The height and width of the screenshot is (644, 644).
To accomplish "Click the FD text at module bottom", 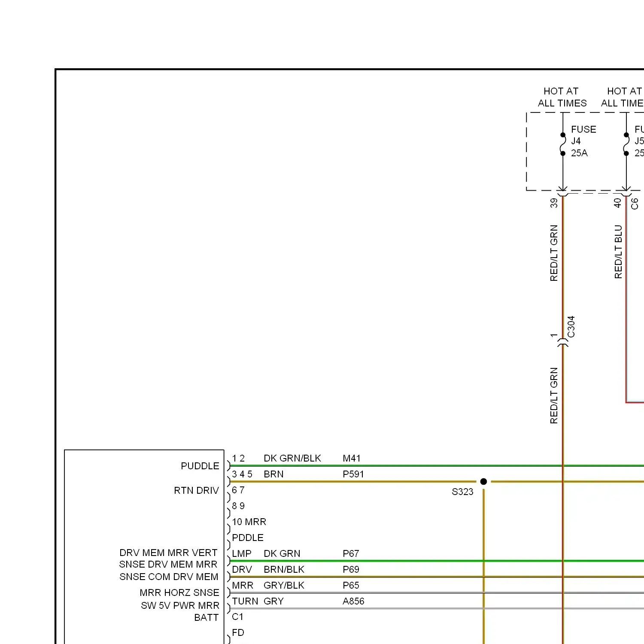I will (238, 633).
